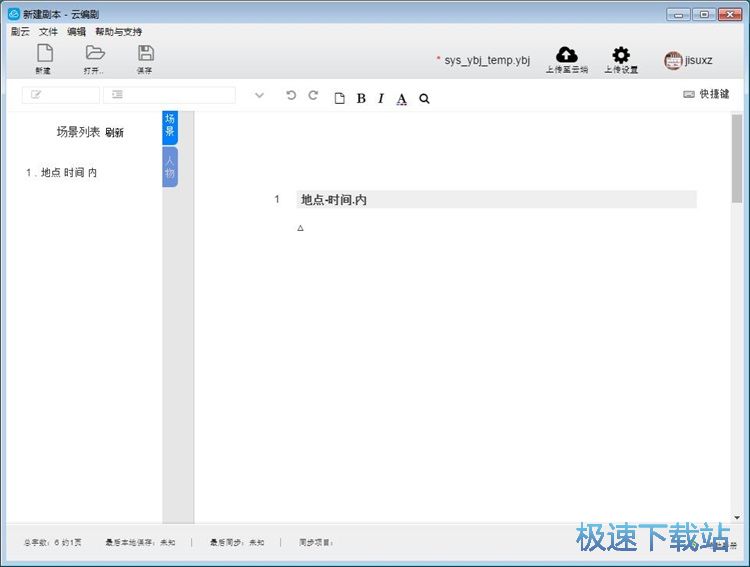This screenshot has width=750, height=567.
Task: Open the second combo box with list icon
Action: point(168,95)
